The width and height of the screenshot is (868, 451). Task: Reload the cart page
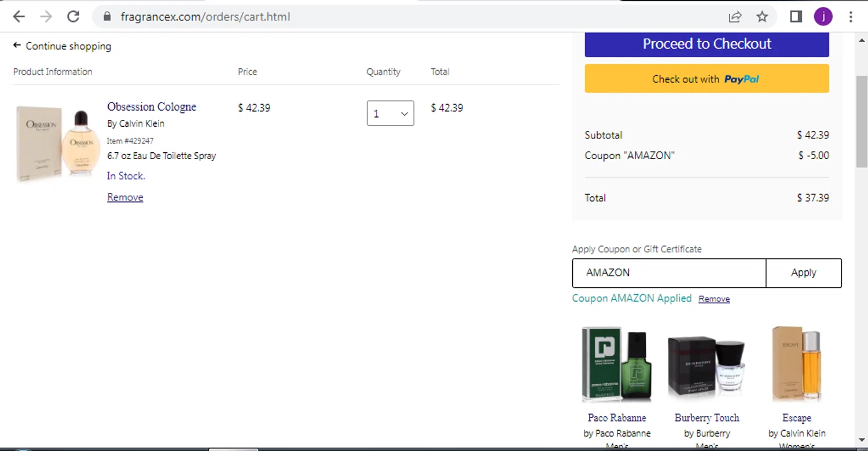click(73, 17)
